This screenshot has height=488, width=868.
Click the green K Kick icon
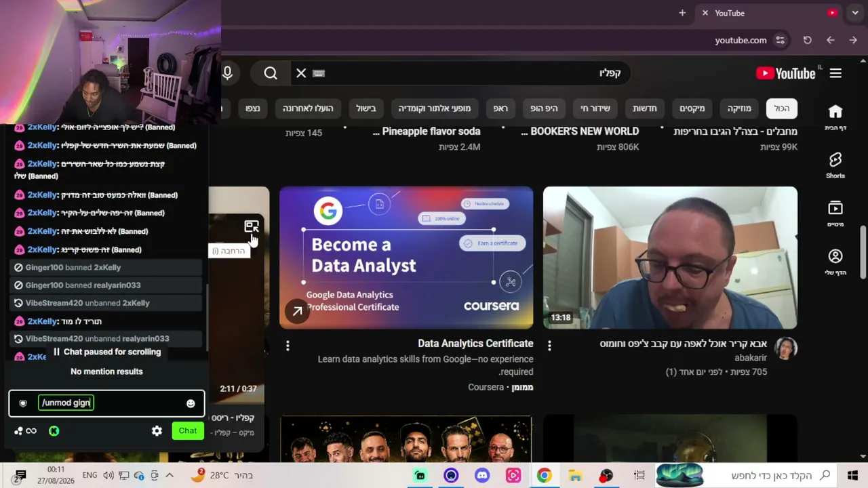click(x=54, y=431)
